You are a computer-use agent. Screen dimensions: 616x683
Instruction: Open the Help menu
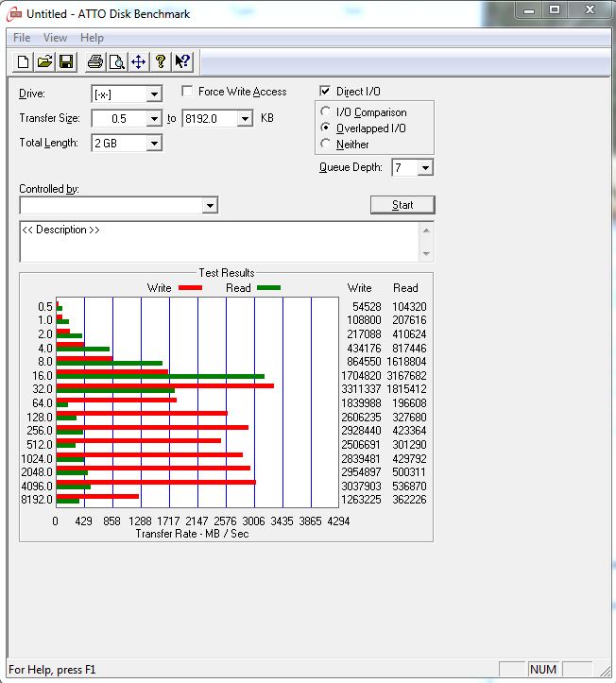coord(92,38)
